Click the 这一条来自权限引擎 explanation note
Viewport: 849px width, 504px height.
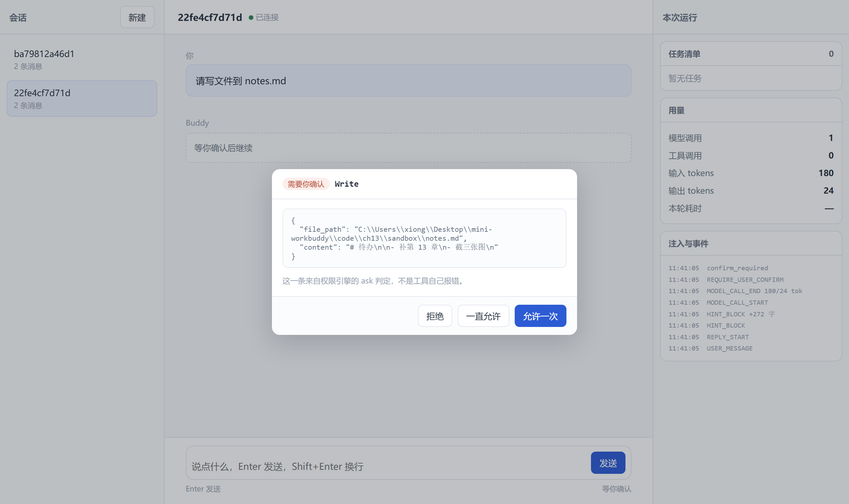click(374, 281)
